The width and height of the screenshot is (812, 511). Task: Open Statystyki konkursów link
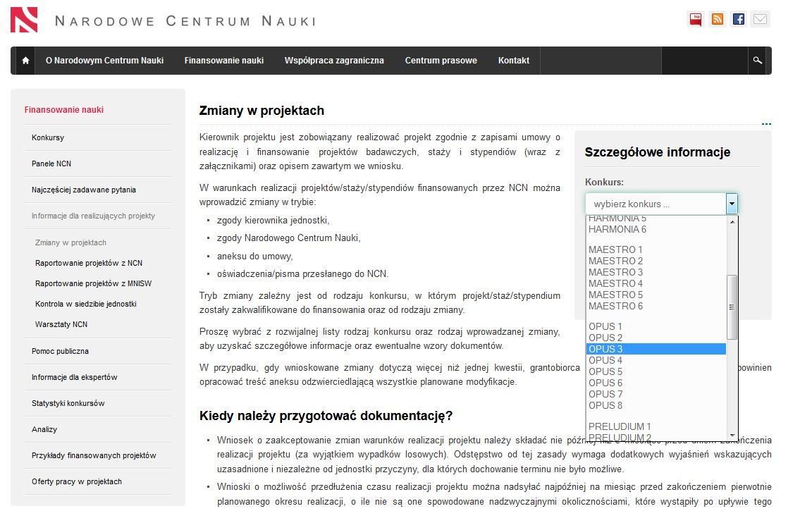[x=68, y=403]
